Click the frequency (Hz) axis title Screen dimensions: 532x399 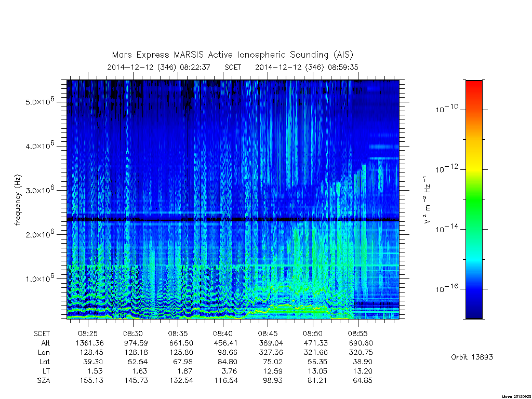coord(18,199)
